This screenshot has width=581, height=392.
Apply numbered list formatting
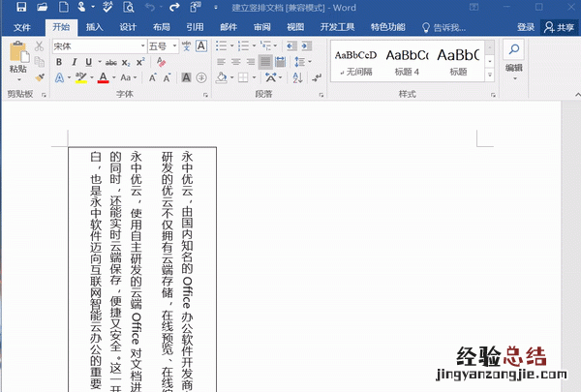point(243,45)
